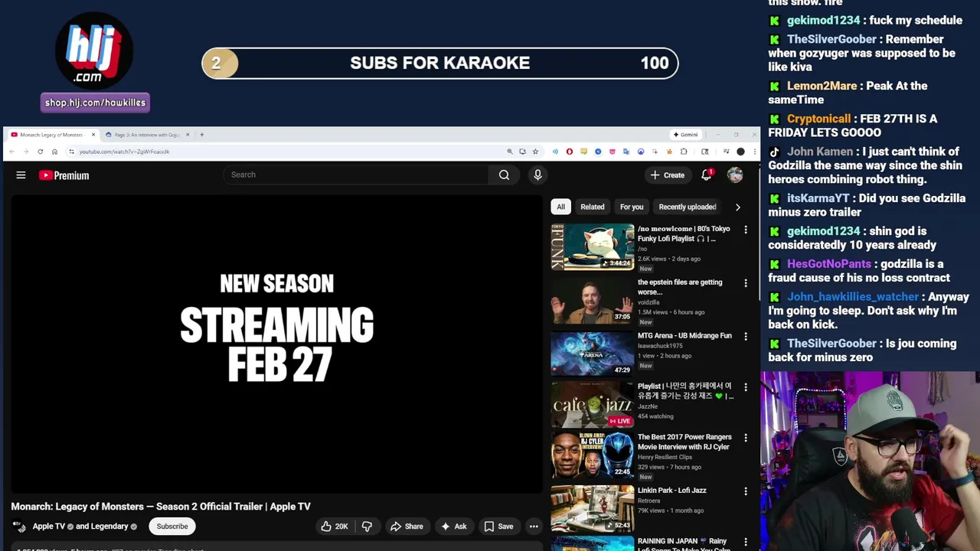Open the Apple TV channel avatar
The height and width of the screenshot is (551, 980).
coord(19,527)
